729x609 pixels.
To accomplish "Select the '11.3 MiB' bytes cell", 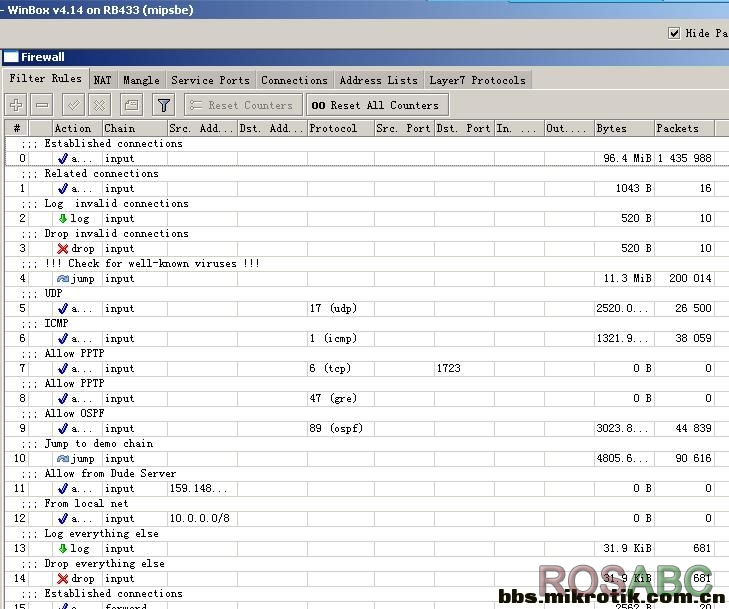I will pos(624,278).
